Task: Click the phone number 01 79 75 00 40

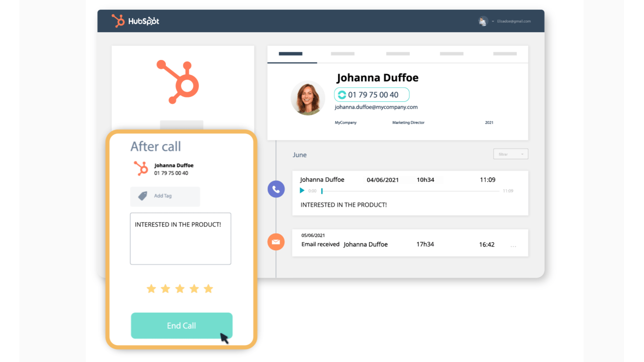Action: coord(371,94)
